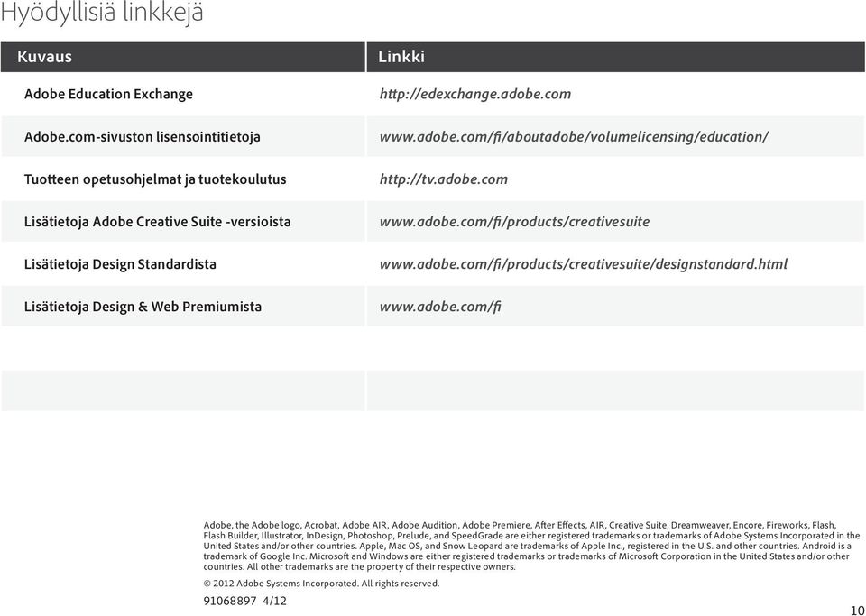Open the designstandard.html link

point(584,264)
